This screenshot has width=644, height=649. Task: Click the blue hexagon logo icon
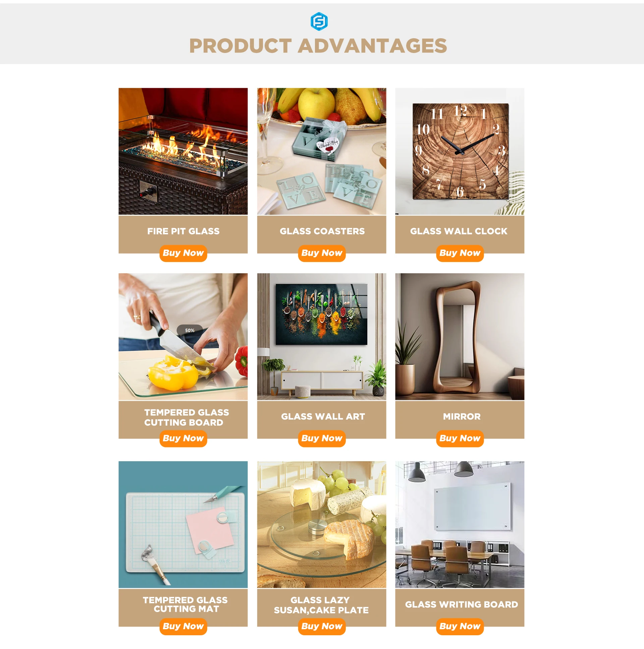tap(319, 21)
